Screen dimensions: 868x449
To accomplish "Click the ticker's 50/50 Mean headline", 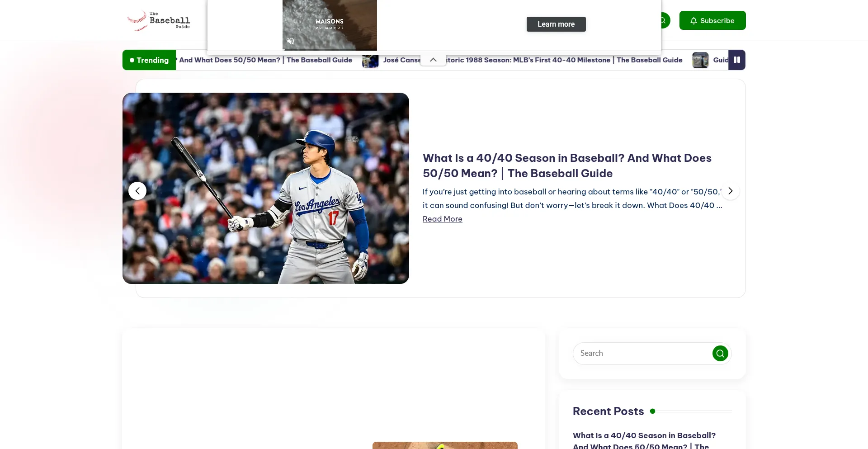I will 266,60.
